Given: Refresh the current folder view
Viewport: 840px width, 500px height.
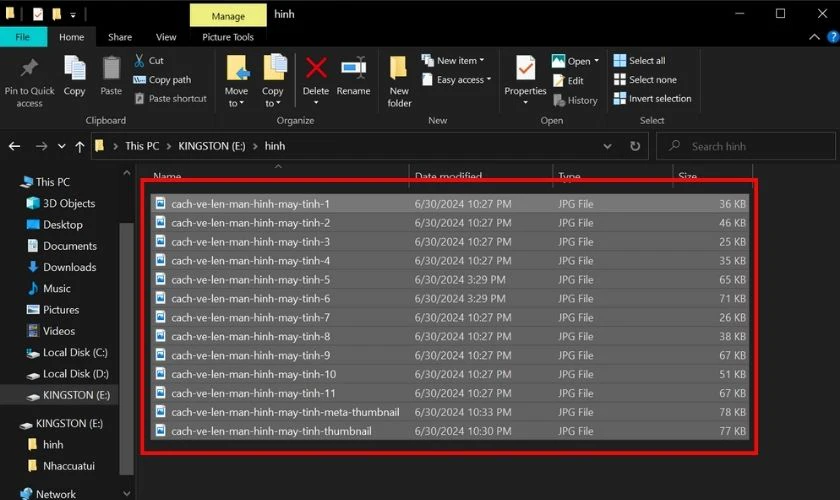Looking at the screenshot, I should click(635, 146).
